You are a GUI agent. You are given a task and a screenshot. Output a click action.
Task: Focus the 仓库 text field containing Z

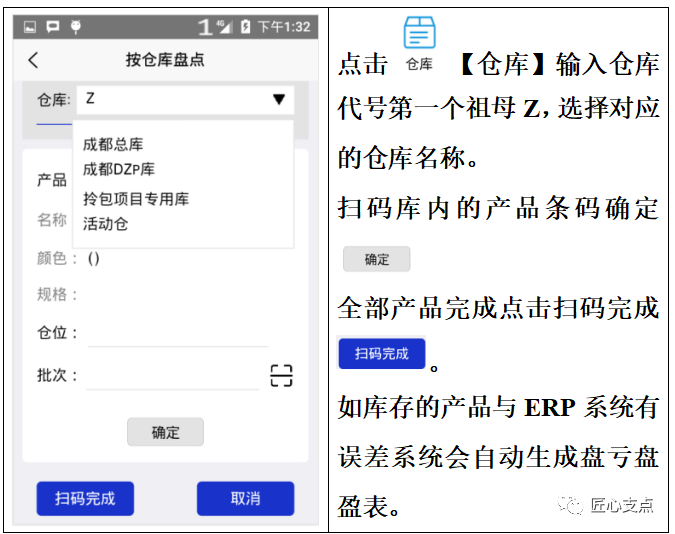[x=170, y=99]
